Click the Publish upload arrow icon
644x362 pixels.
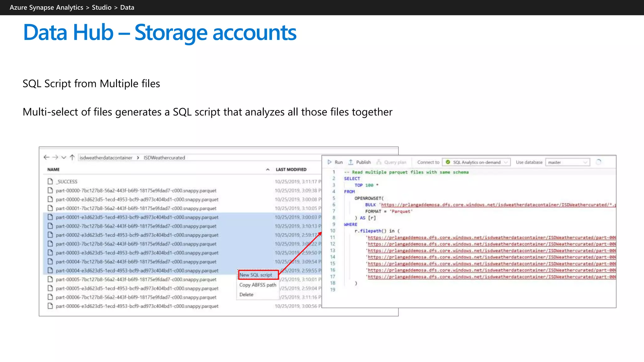(351, 162)
